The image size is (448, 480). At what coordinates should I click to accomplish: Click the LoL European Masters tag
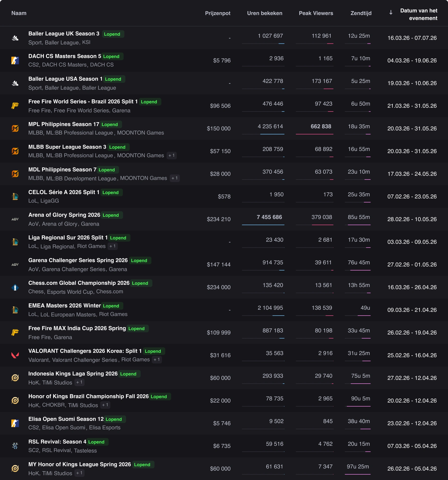click(x=68, y=315)
